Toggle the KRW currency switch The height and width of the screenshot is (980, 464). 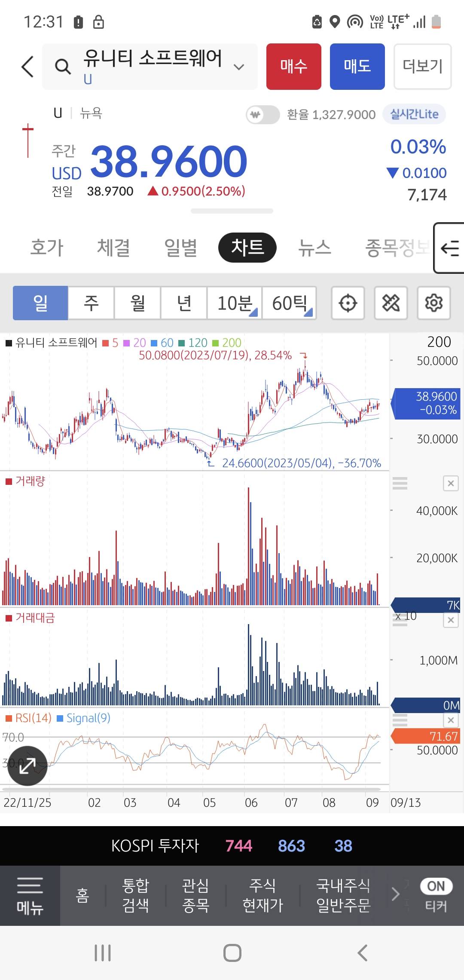pyautogui.click(x=263, y=115)
